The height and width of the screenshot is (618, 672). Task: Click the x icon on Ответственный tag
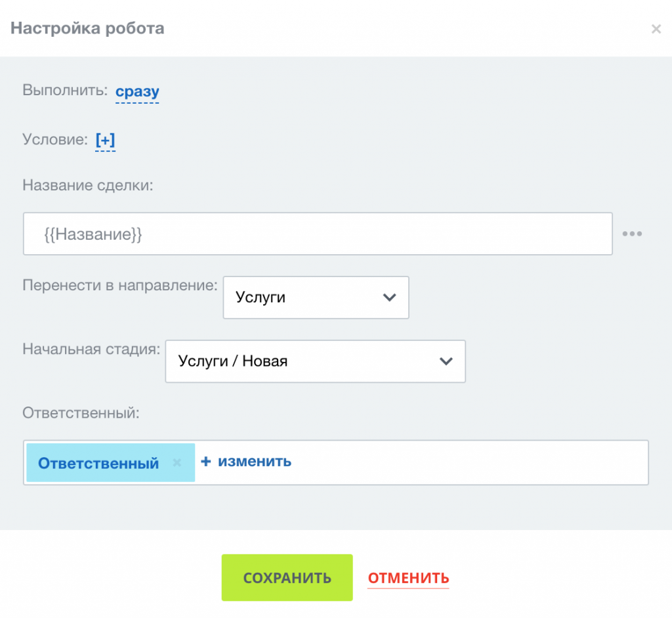click(176, 462)
